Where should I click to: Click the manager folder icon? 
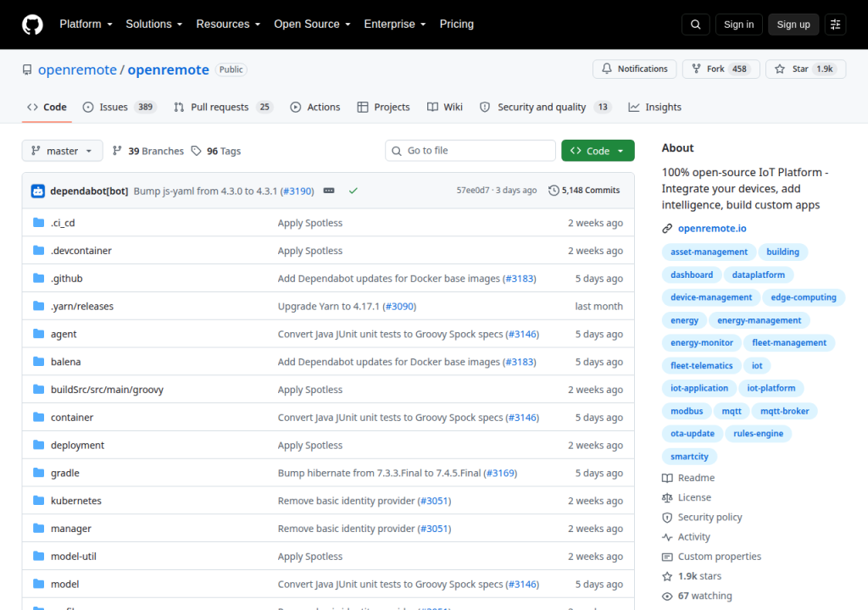pyautogui.click(x=38, y=528)
